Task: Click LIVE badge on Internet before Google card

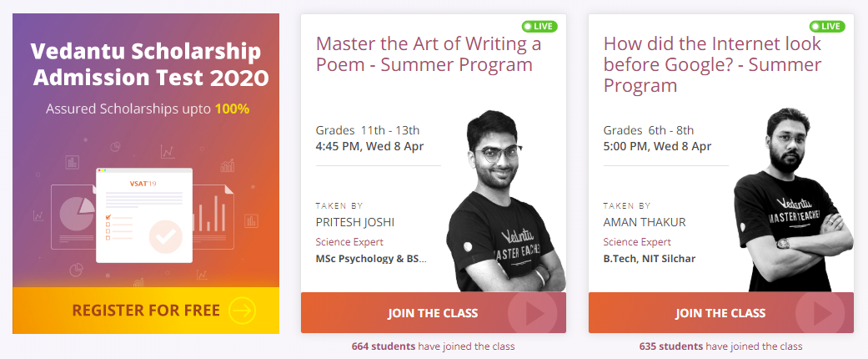Action: [827, 26]
